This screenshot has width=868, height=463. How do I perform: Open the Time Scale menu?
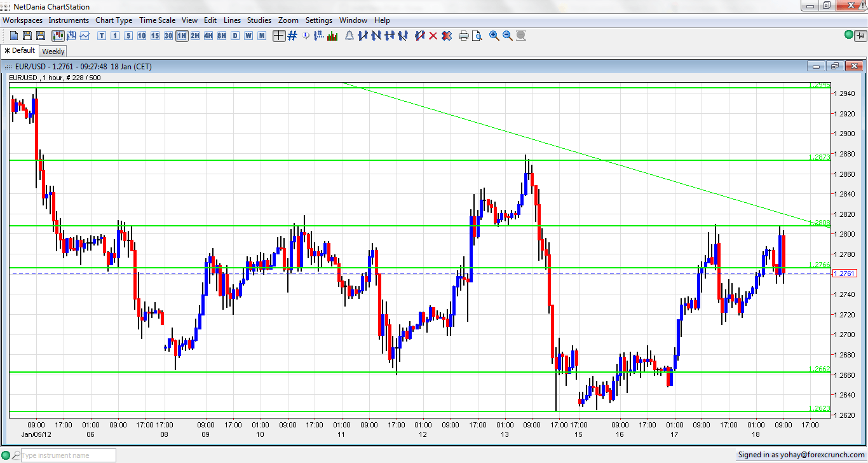click(x=157, y=20)
